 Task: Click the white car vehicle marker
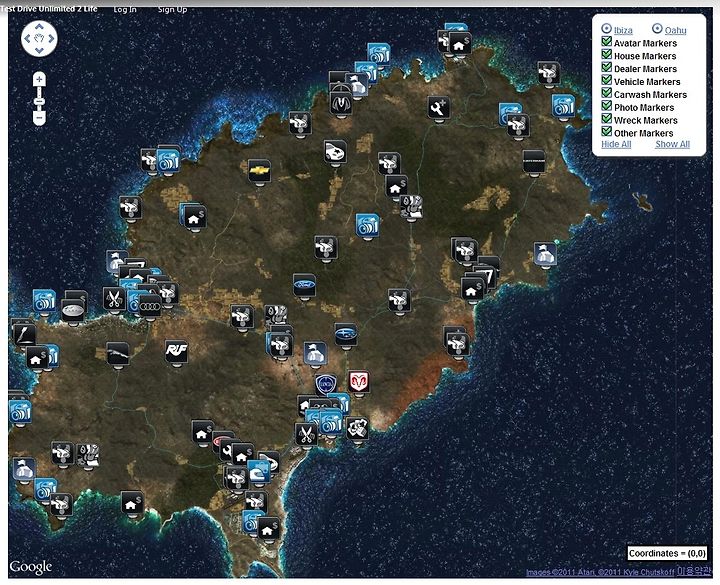[x=335, y=152]
